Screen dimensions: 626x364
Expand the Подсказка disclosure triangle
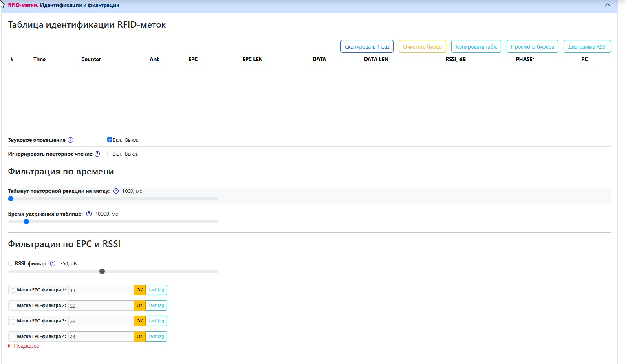click(10, 346)
